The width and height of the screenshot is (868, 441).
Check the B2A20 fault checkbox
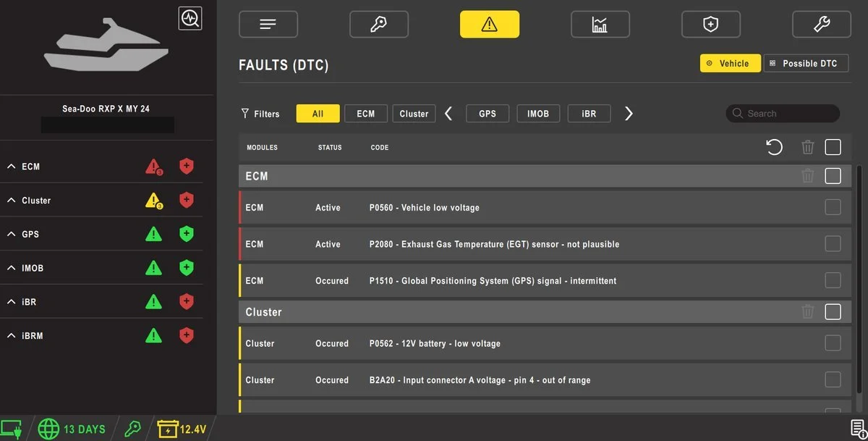tap(833, 379)
